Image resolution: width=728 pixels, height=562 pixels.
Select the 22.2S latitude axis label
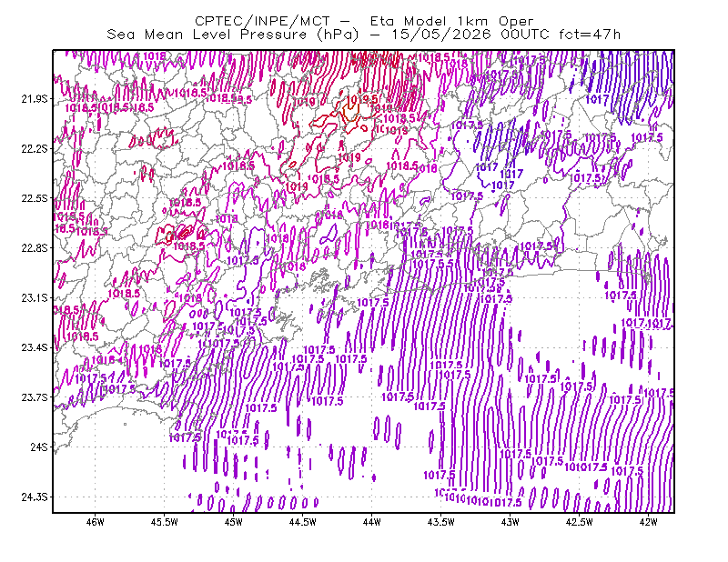click(x=35, y=148)
